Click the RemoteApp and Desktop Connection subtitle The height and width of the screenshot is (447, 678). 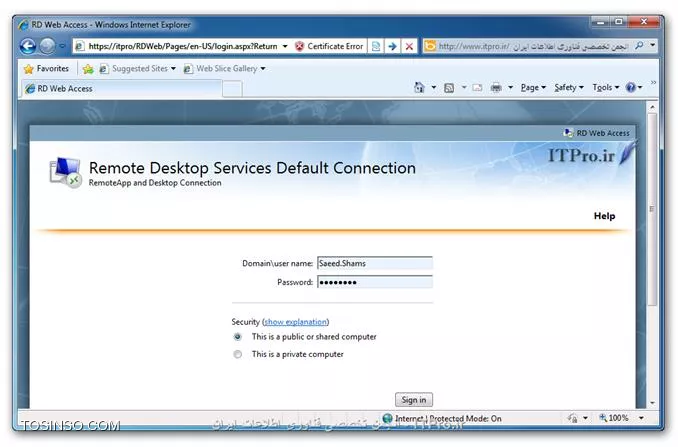[x=155, y=183]
